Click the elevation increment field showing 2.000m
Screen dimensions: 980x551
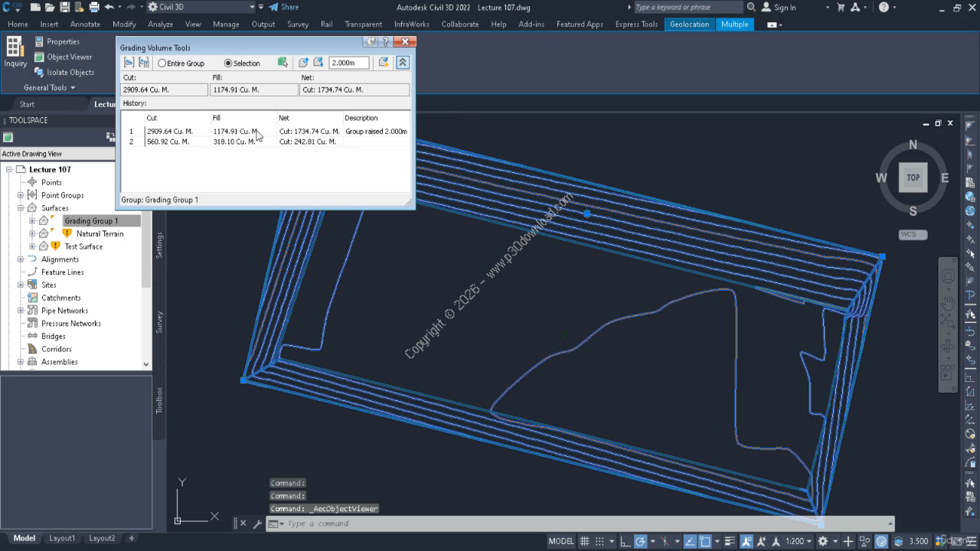pos(348,63)
